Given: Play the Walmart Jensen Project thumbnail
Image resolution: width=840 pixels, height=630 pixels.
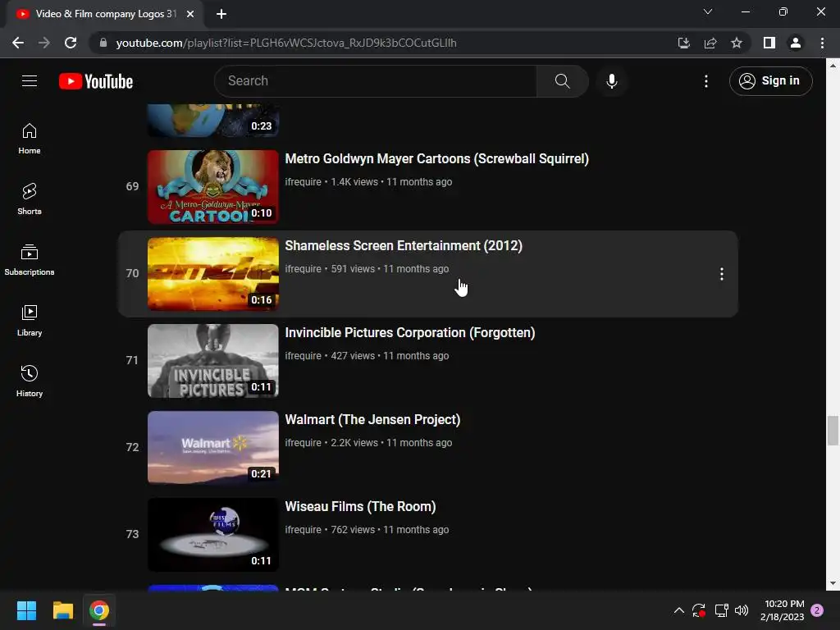Looking at the screenshot, I should coord(213,447).
